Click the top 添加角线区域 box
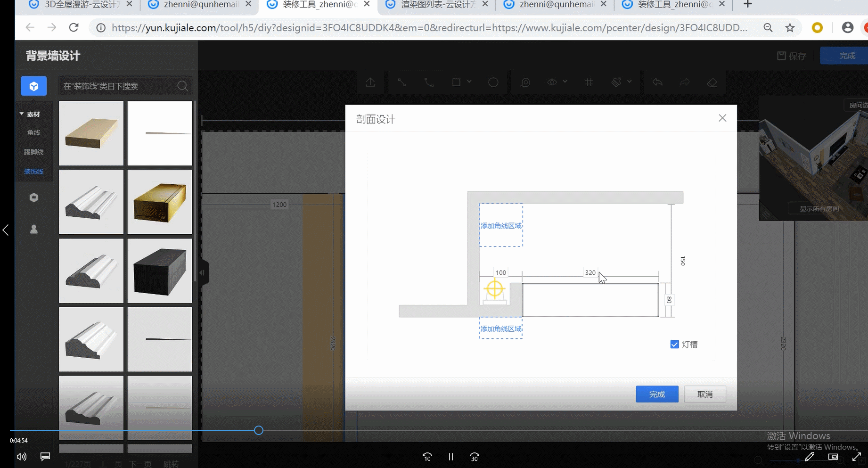 click(x=501, y=225)
